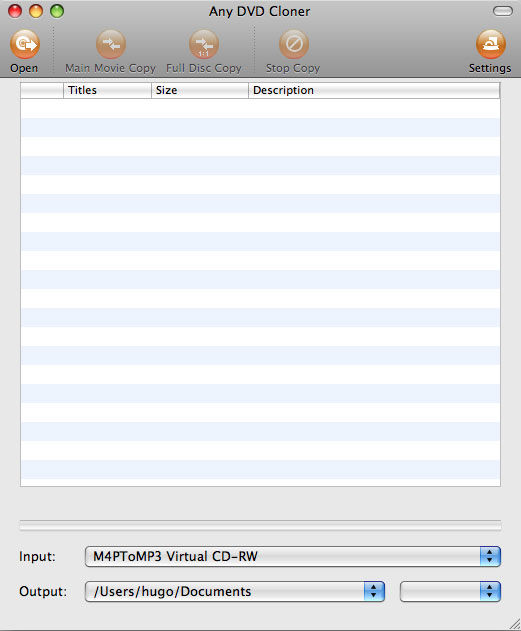Click the copy progress bar
This screenshot has height=631, width=521.
pos(260,526)
